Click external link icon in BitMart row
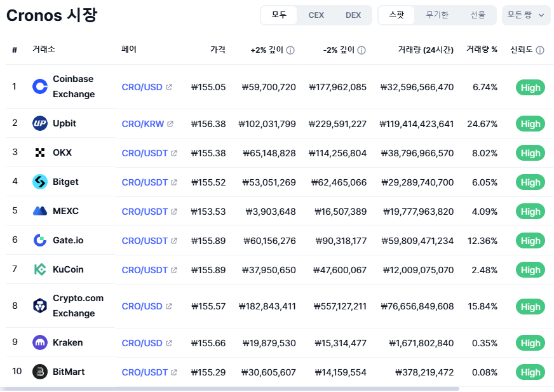The height and width of the screenshot is (392, 554). click(x=174, y=372)
